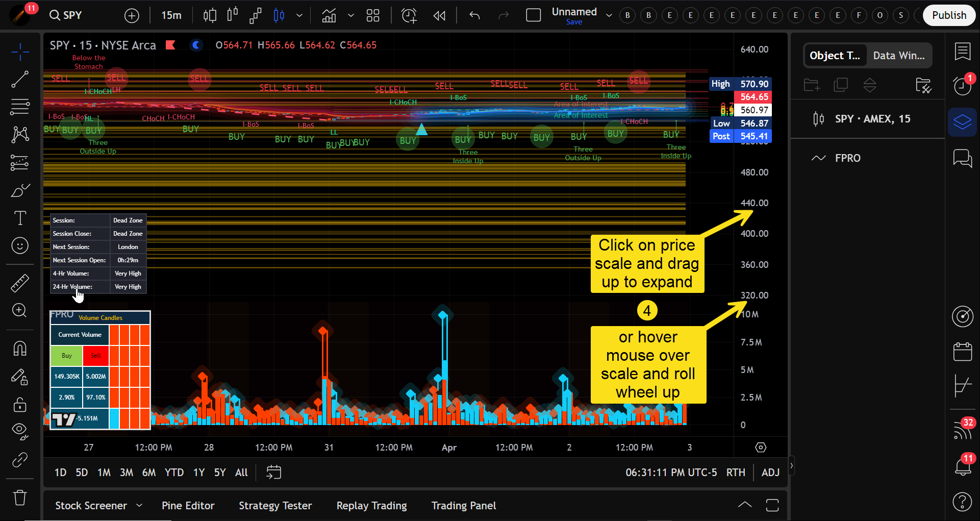Open the Replay rewind button
The width and height of the screenshot is (980, 521).
point(439,15)
